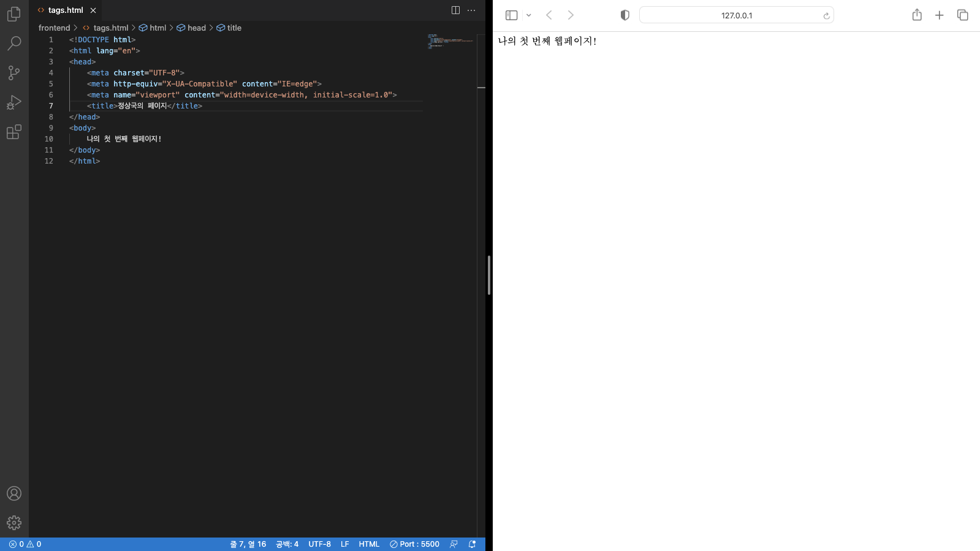Click cursor position 줄 7, 열 16 status
Viewport: 980px width, 551px height.
pos(248,544)
